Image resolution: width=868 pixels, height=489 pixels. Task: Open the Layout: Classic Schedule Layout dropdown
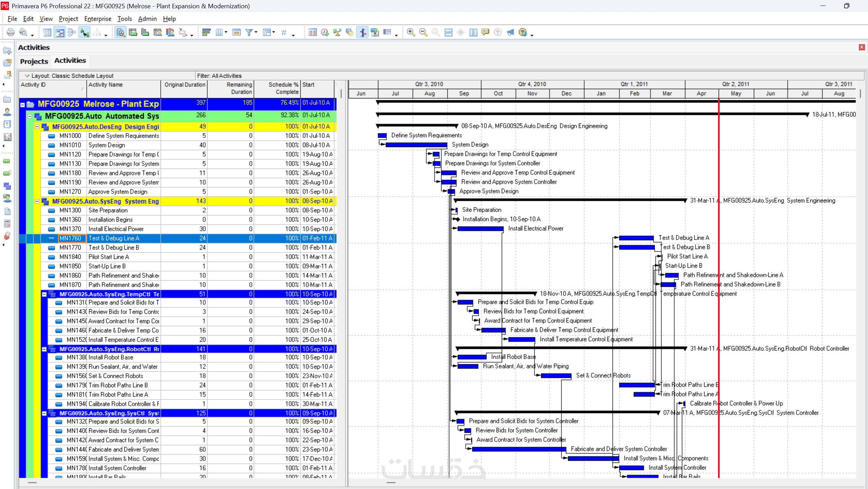27,76
